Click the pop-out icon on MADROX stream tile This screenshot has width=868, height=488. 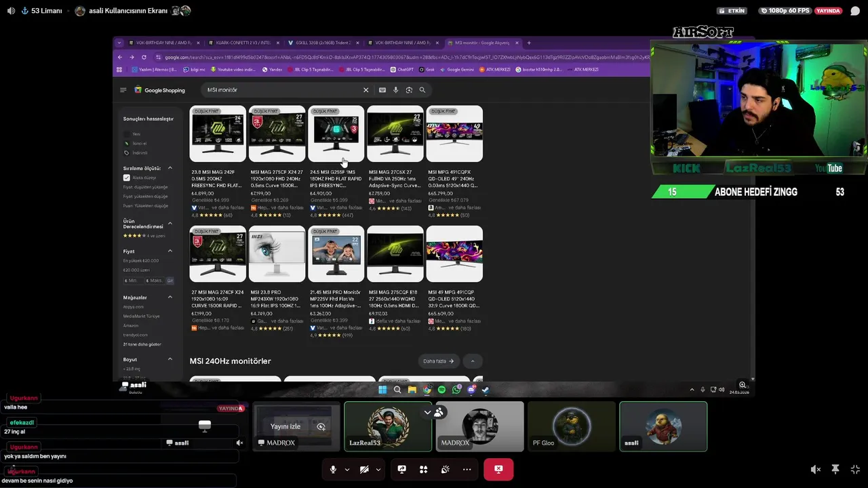click(321, 426)
